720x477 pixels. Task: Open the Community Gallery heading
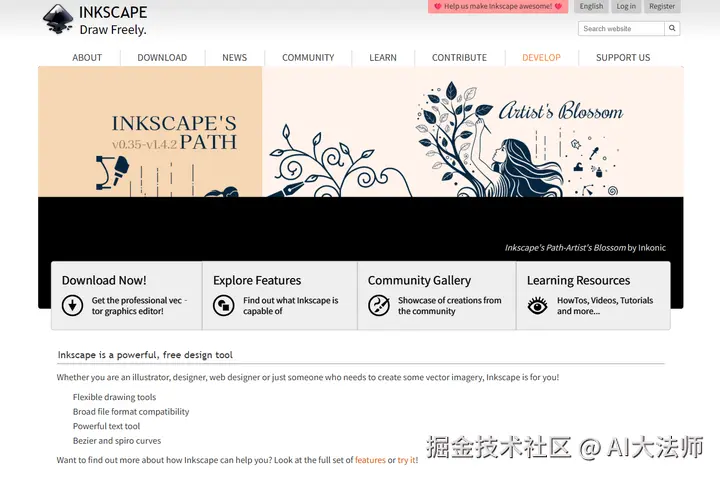419,280
